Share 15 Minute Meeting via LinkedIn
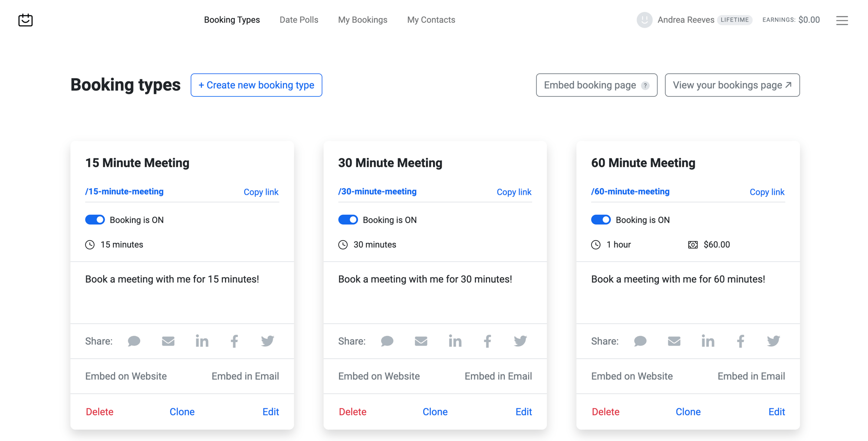The image size is (868, 441). (x=202, y=341)
